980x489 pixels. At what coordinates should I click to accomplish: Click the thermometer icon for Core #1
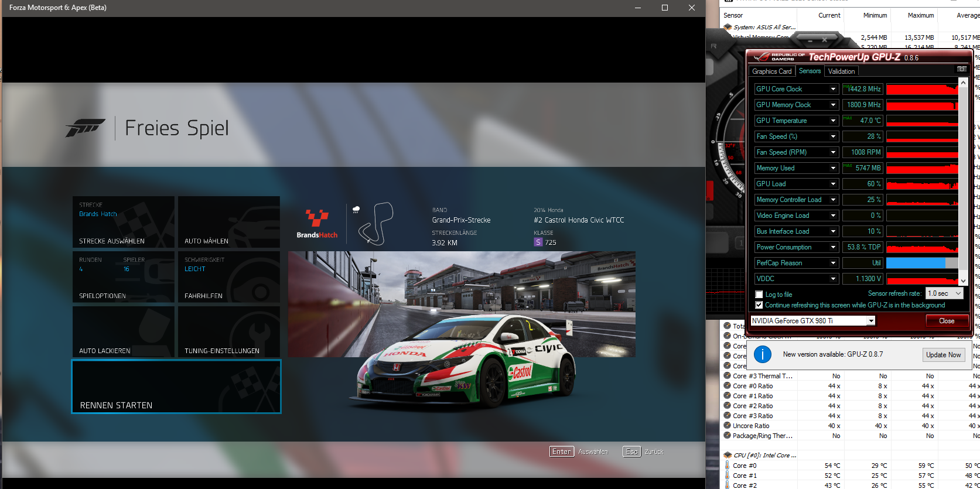(x=728, y=476)
